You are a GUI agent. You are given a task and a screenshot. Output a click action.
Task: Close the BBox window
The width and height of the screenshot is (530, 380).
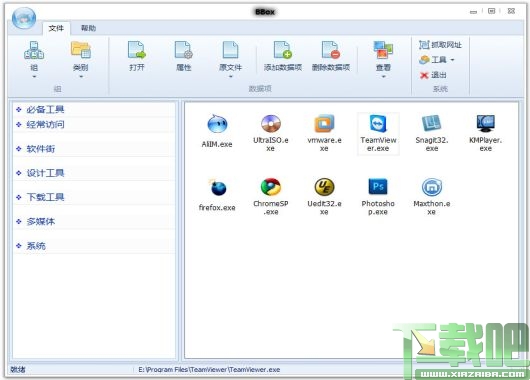(x=511, y=11)
